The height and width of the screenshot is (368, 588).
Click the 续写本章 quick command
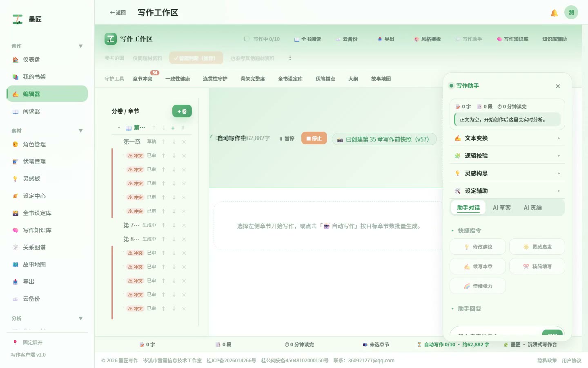[478, 267]
